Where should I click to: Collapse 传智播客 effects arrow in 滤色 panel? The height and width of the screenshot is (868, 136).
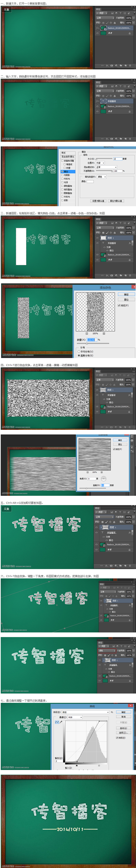(132, 665)
